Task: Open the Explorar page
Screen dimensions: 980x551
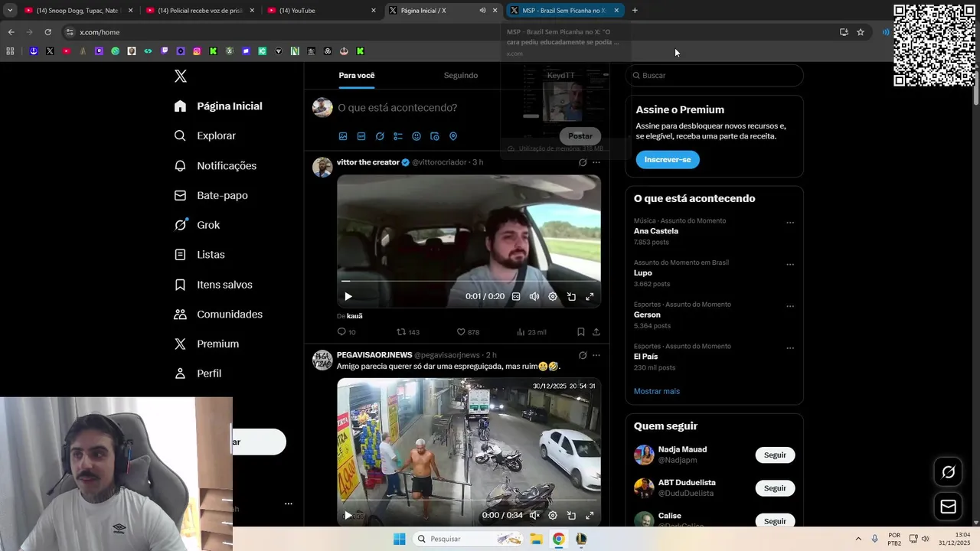Action: pos(205,135)
